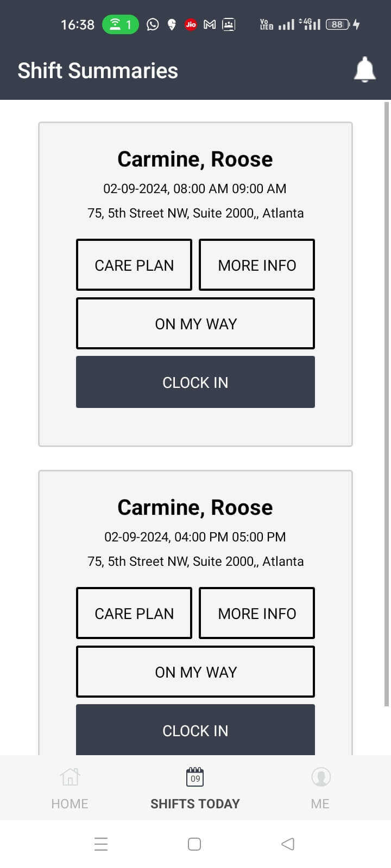
Task: Tap the Home house icon
Action: [70, 777]
